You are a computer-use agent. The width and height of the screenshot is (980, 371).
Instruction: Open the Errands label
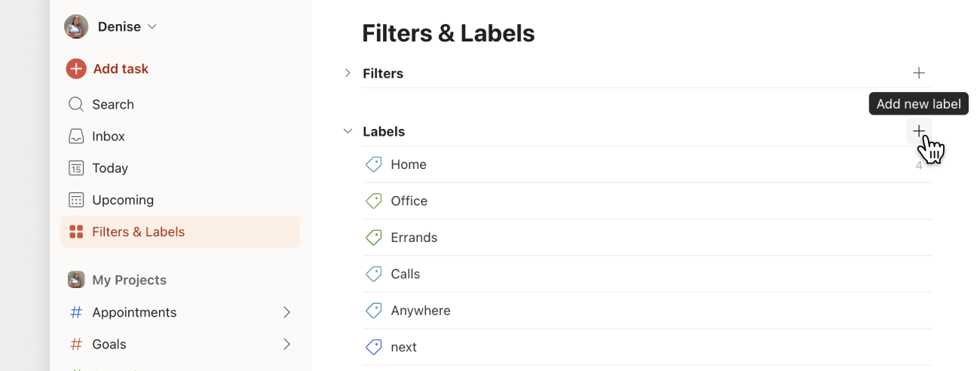[x=414, y=238]
